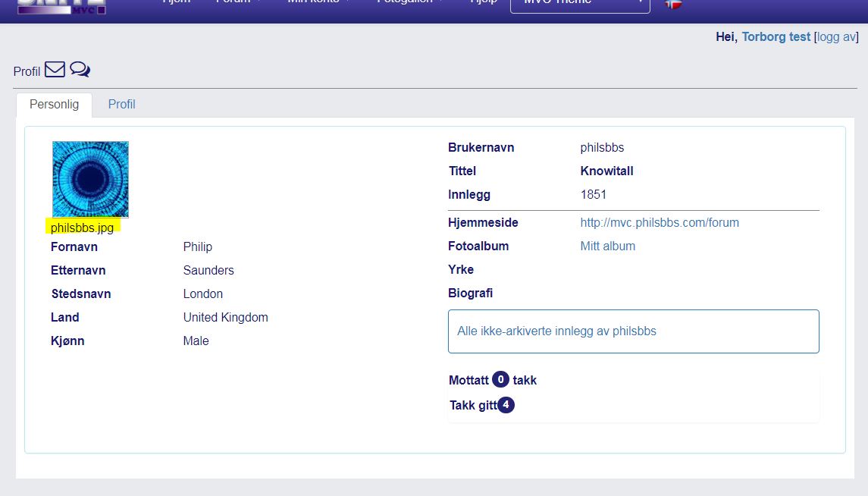Click the logg av link
Screen dimensions: 868x496
[x=836, y=36]
